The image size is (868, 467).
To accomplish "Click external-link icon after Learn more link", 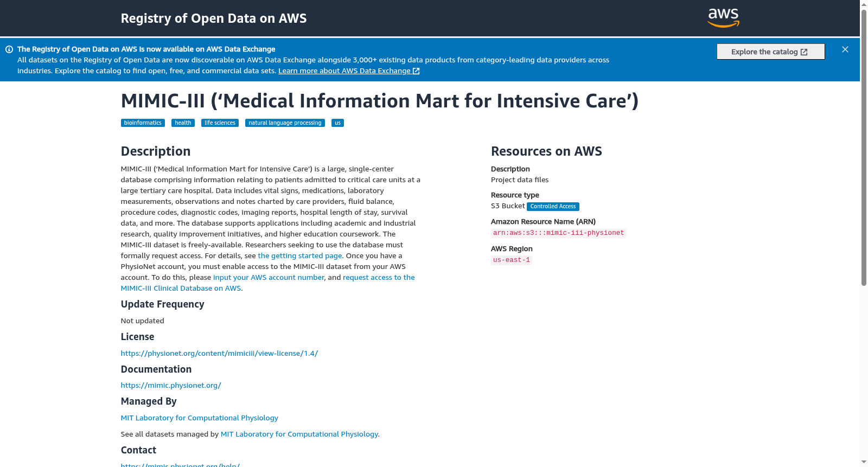I will (x=416, y=71).
